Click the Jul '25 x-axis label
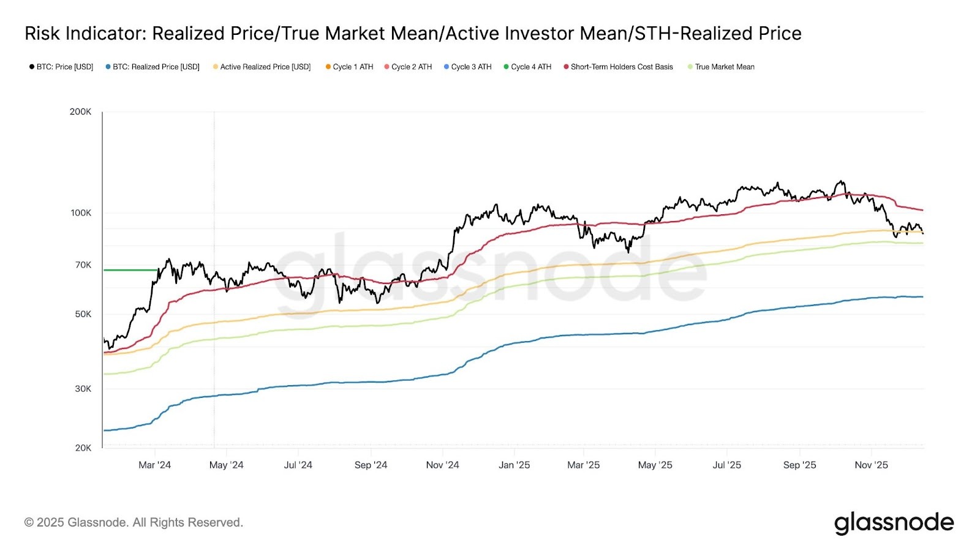Screen dimensions: 980x551 click(x=726, y=465)
